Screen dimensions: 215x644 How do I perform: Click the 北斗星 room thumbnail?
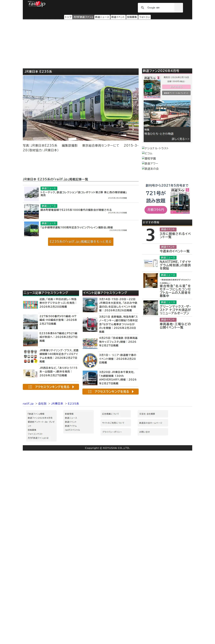tap(150, 281)
